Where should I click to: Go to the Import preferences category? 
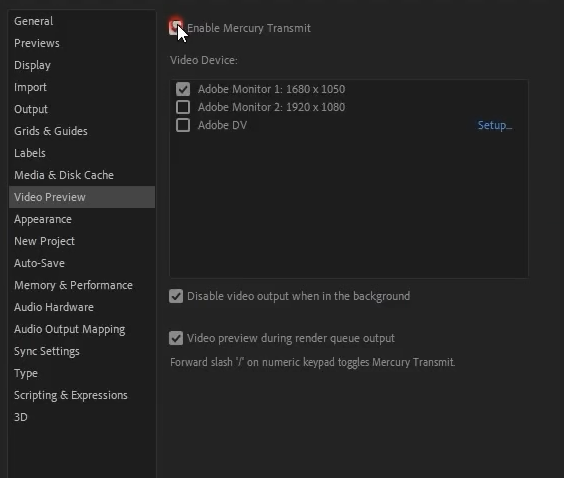pyautogui.click(x=82, y=87)
